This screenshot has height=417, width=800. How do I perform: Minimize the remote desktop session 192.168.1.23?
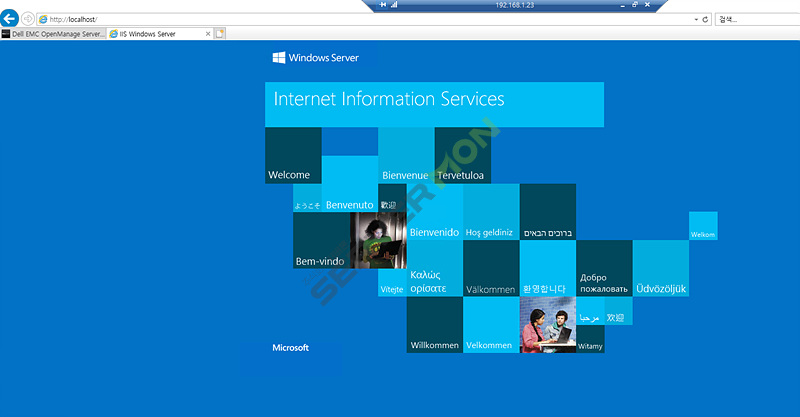[x=622, y=5]
